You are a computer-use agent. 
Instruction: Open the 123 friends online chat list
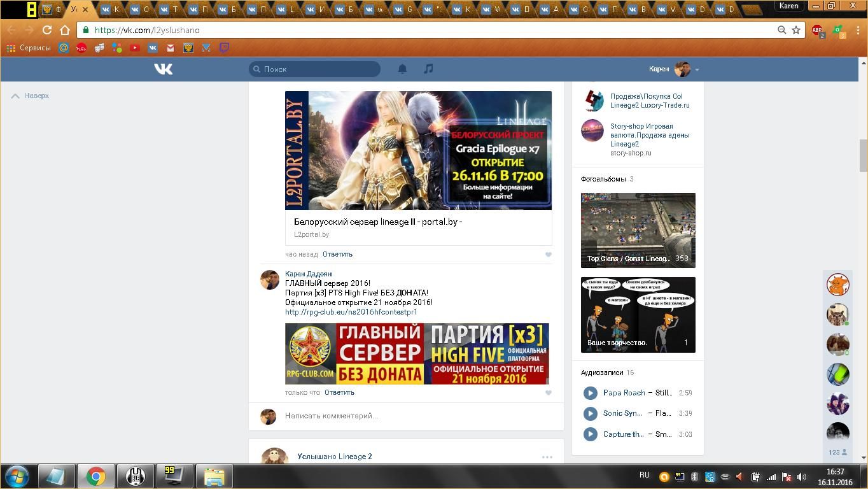837,452
